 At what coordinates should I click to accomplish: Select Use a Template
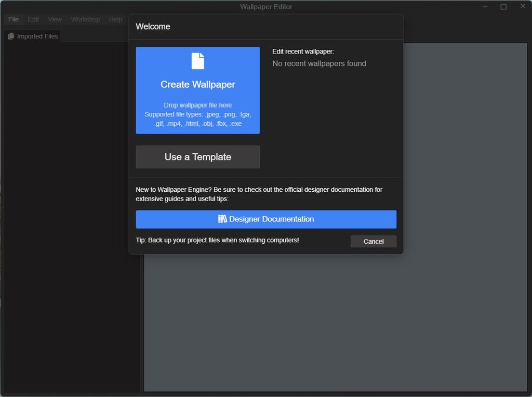(x=197, y=157)
